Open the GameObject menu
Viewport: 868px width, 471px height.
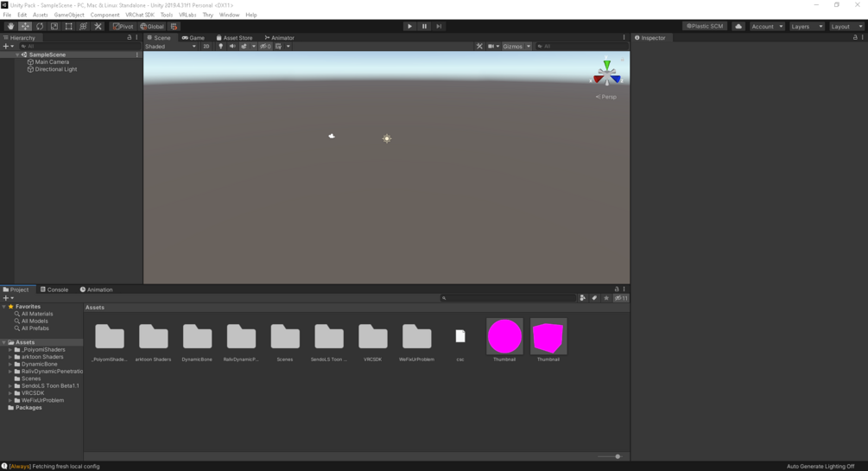(69, 15)
